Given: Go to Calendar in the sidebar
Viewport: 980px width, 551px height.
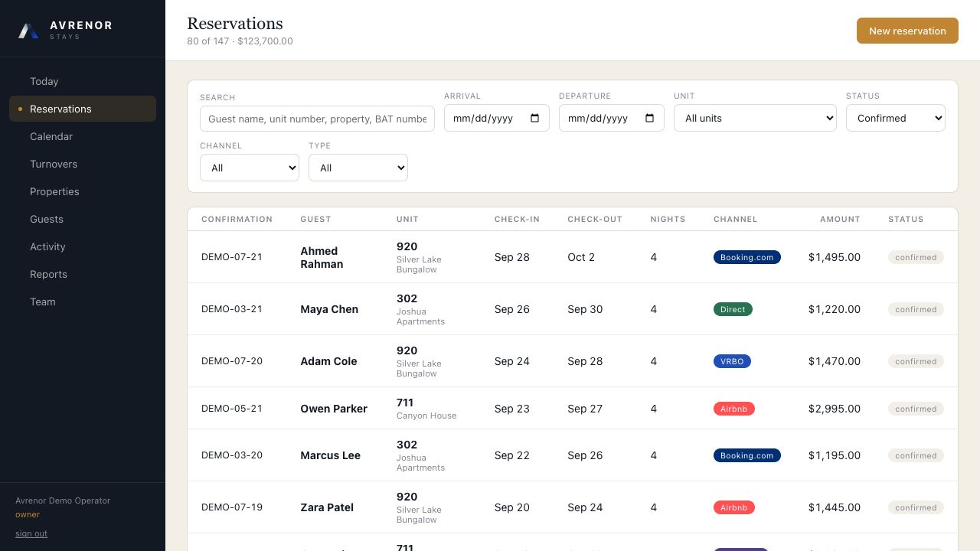Looking at the screenshot, I should [x=83, y=136].
